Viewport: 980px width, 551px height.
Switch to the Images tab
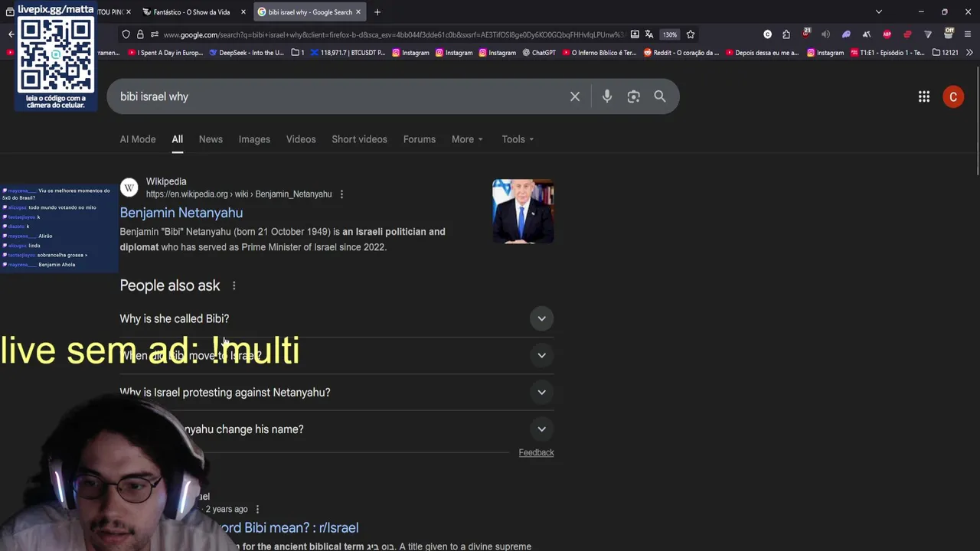point(254,139)
